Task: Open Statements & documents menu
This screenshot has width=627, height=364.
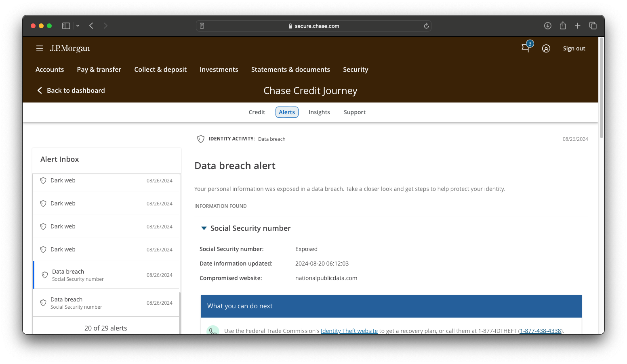Action: click(x=290, y=69)
